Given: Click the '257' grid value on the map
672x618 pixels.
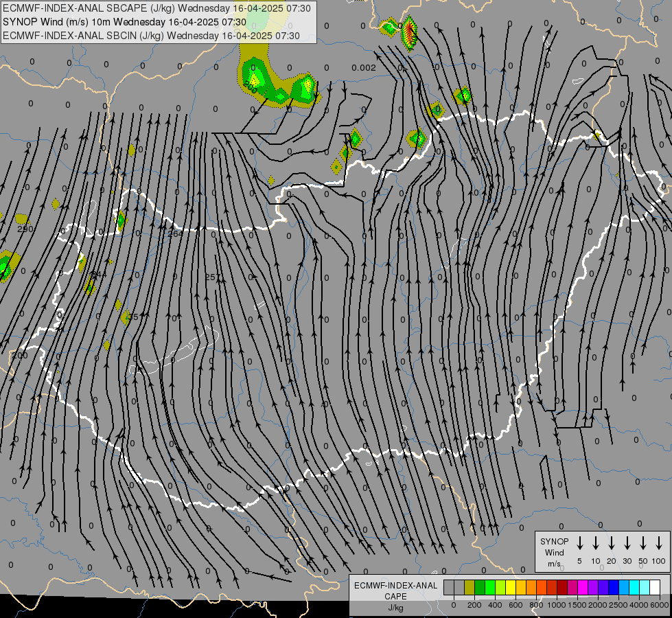Looking at the screenshot, I should pos(212,277).
